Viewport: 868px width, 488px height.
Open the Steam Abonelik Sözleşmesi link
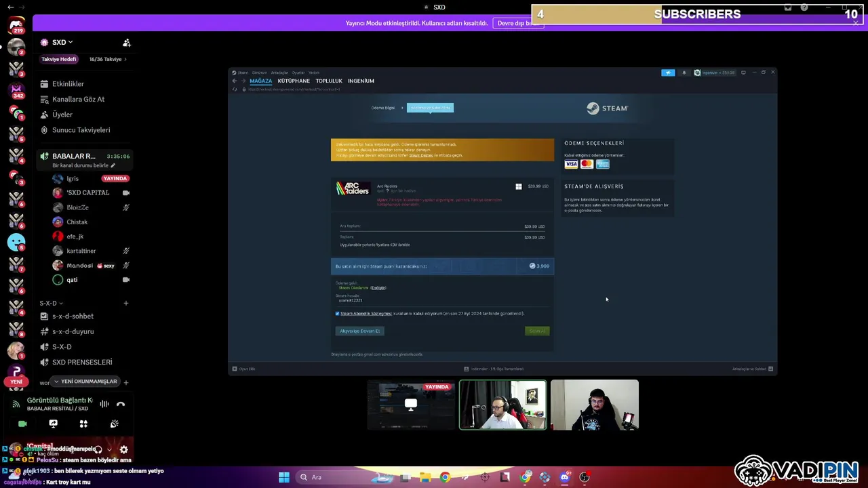tap(366, 314)
